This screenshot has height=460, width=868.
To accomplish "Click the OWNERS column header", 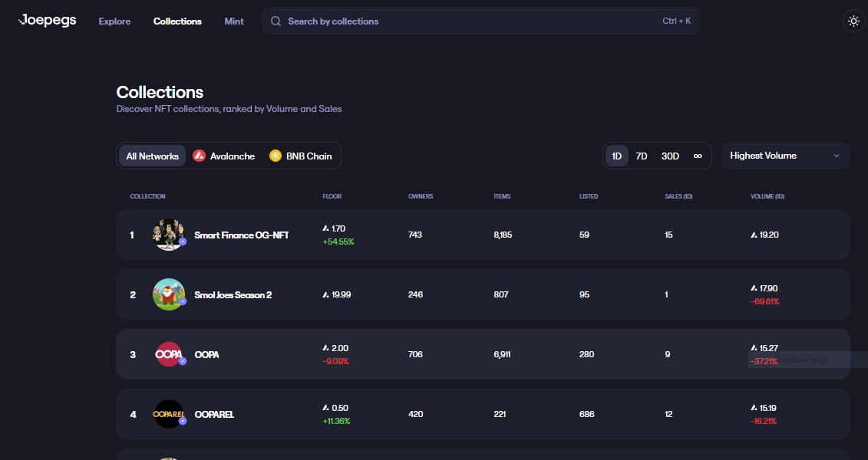I will [421, 196].
